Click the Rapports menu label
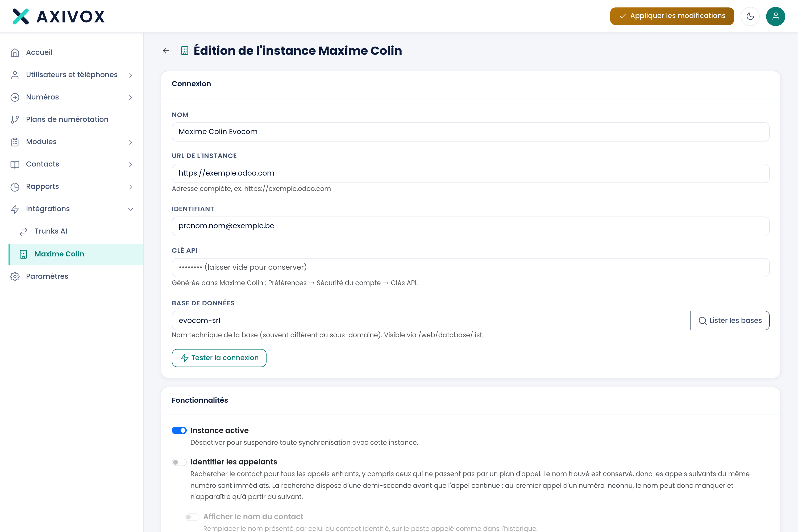 point(42,187)
